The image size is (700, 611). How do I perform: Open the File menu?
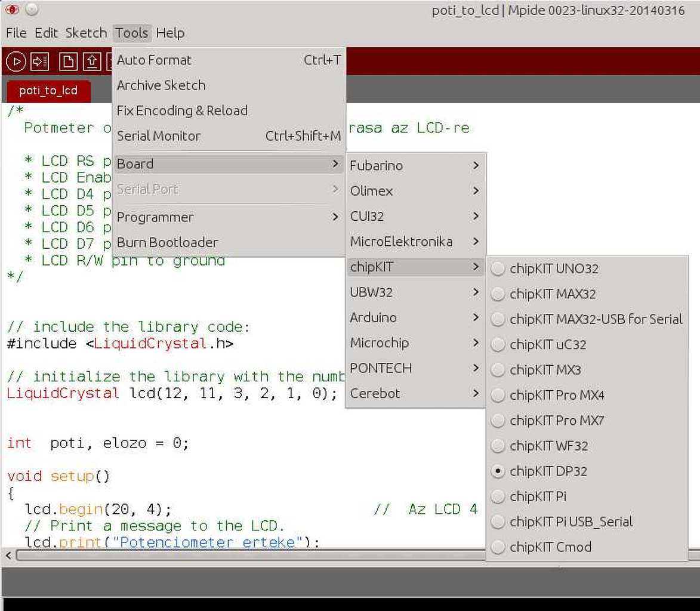17,33
